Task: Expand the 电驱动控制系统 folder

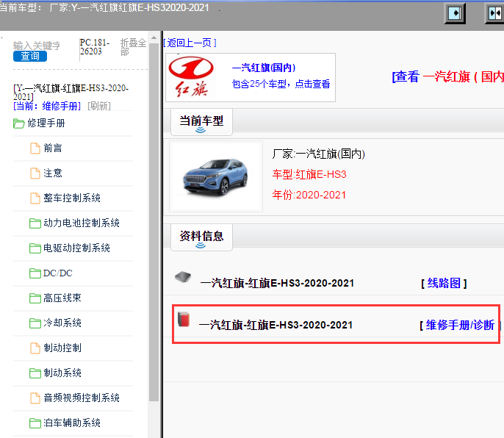Action: [77, 248]
